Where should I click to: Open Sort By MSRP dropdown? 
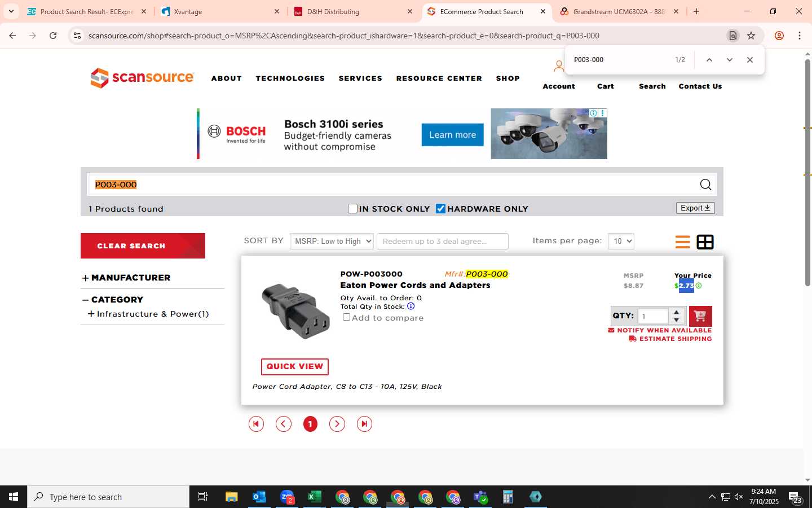pyautogui.click(x=332, y=241)
